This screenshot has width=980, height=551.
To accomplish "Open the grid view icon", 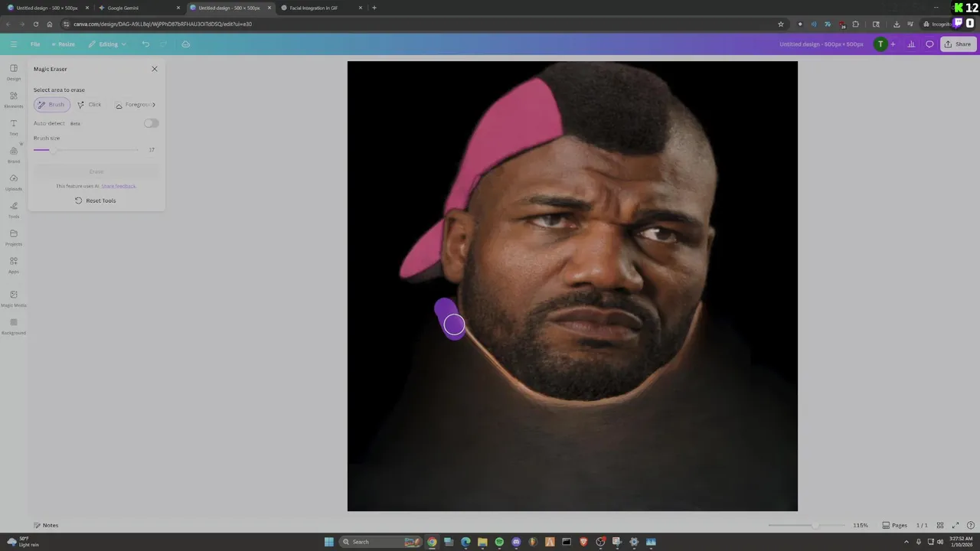I will (940, 526).
